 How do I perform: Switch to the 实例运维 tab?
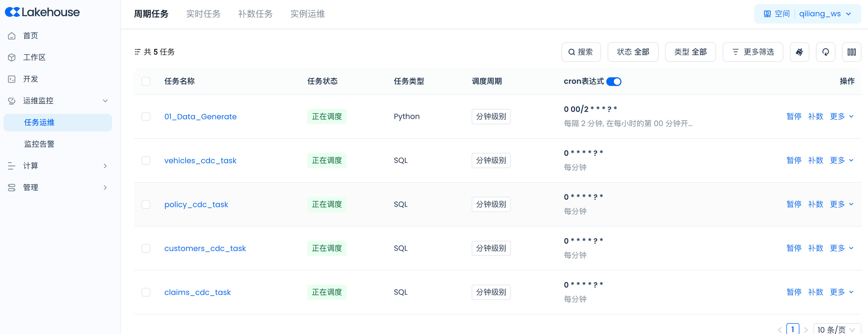pyautogui.click(x=307, y=14)
